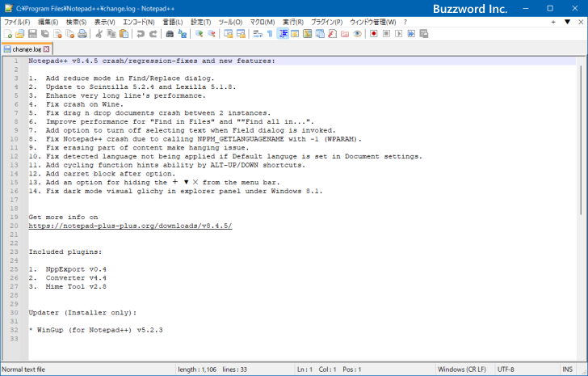Click the Redo arrow icon
Screen dimensions: 588x376
153,34
